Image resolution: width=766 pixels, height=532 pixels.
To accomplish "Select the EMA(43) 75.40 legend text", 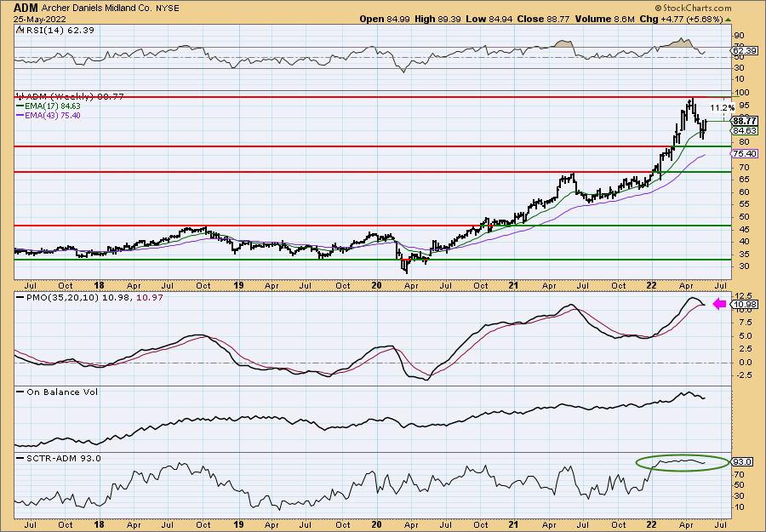I will [x=52, y=116].
